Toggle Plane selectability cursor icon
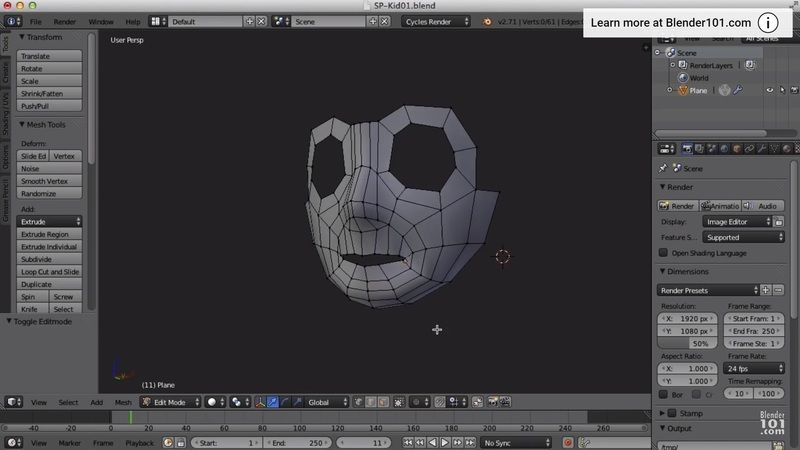 [782, 90]
